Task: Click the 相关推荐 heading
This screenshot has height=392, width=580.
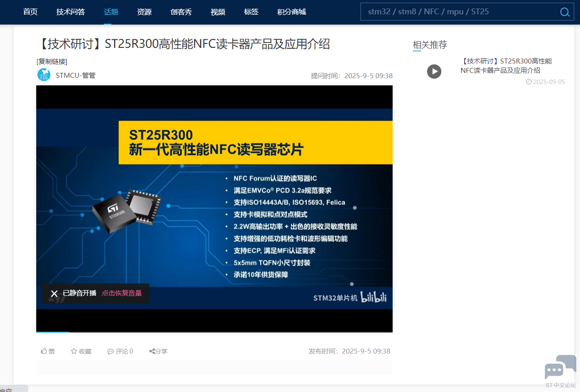Action: [430, 45]
